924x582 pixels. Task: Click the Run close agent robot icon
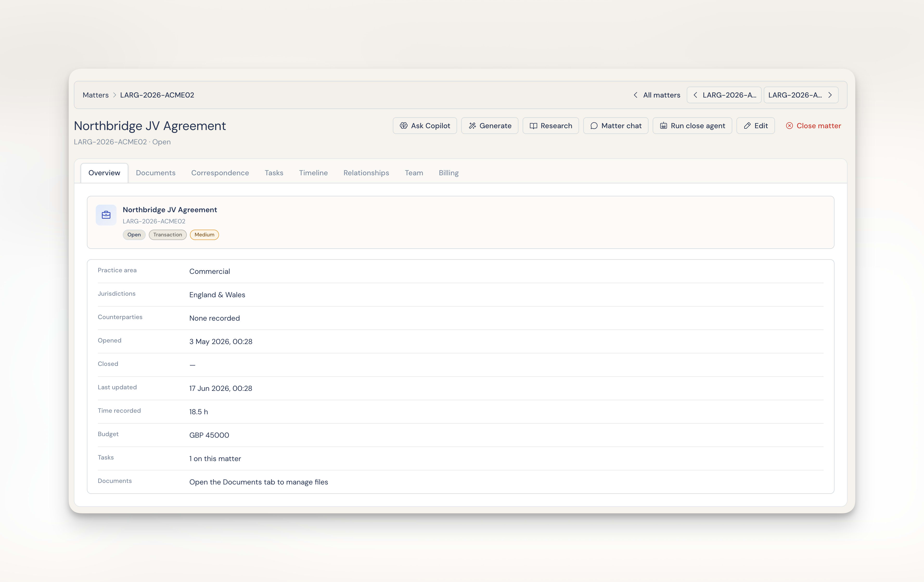(x=663, y=126)
